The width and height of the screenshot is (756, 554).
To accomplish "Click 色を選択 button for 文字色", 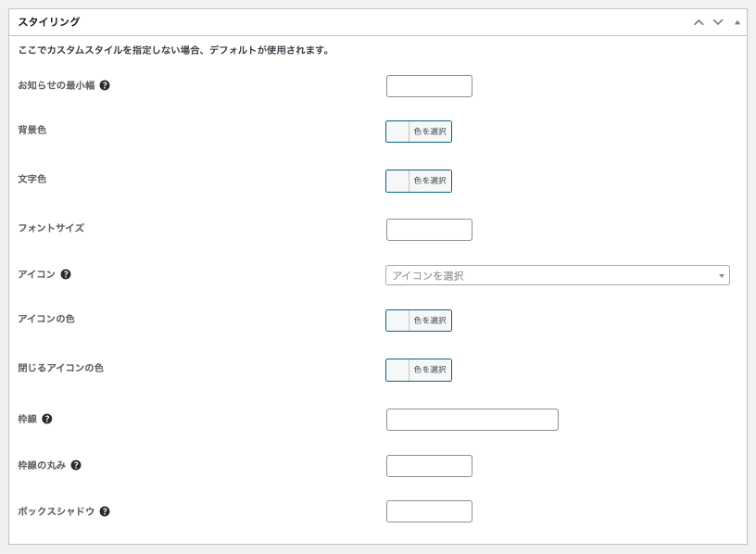I will point(430,181).
